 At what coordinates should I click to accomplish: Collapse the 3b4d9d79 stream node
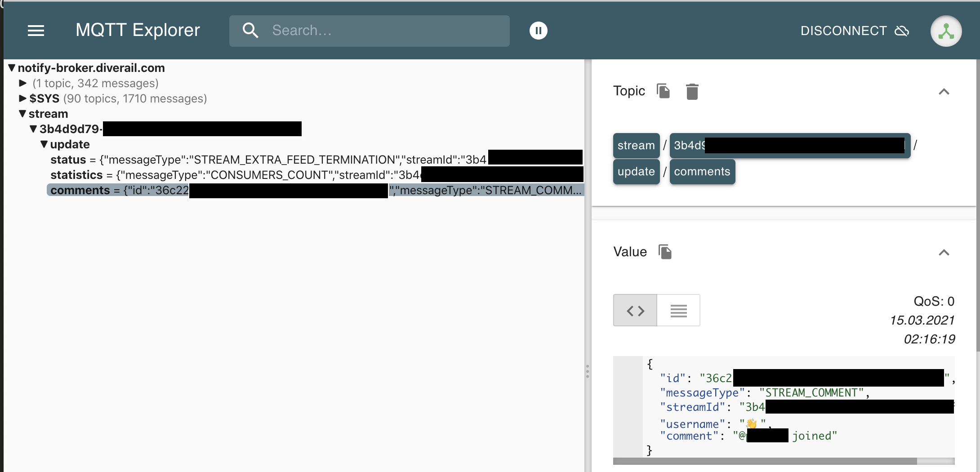(x=33, y=129)
